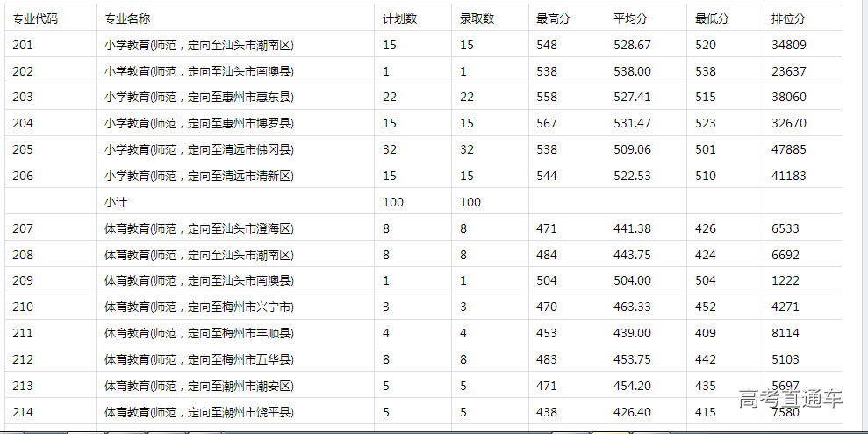Screen dimensions: 868x434
Task: Select the 录取数 column header
Action: (477, 18)
